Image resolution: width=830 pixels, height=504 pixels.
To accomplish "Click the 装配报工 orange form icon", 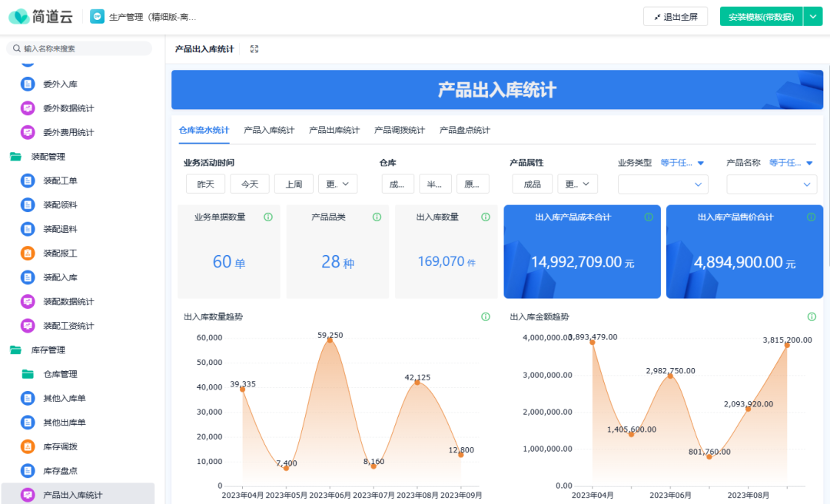I will point(28,253).
